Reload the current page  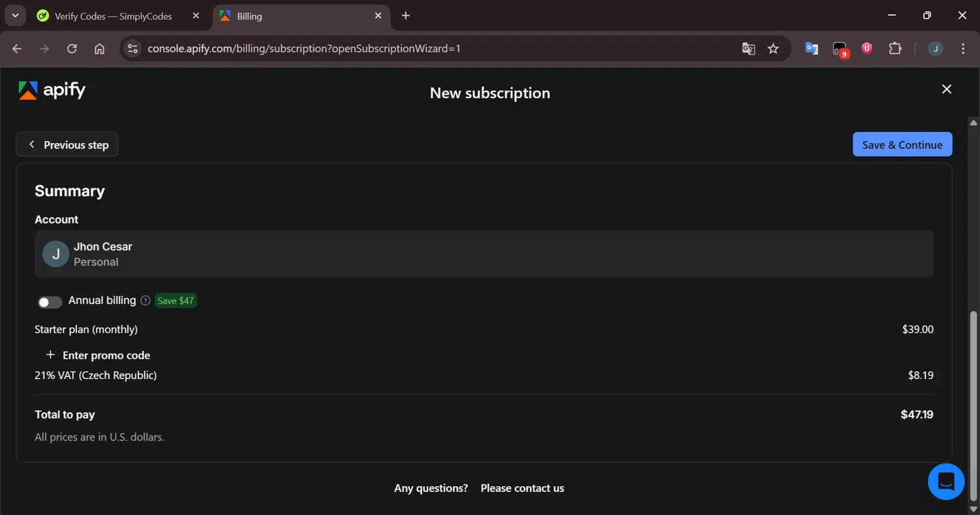[x=72, y=48]
